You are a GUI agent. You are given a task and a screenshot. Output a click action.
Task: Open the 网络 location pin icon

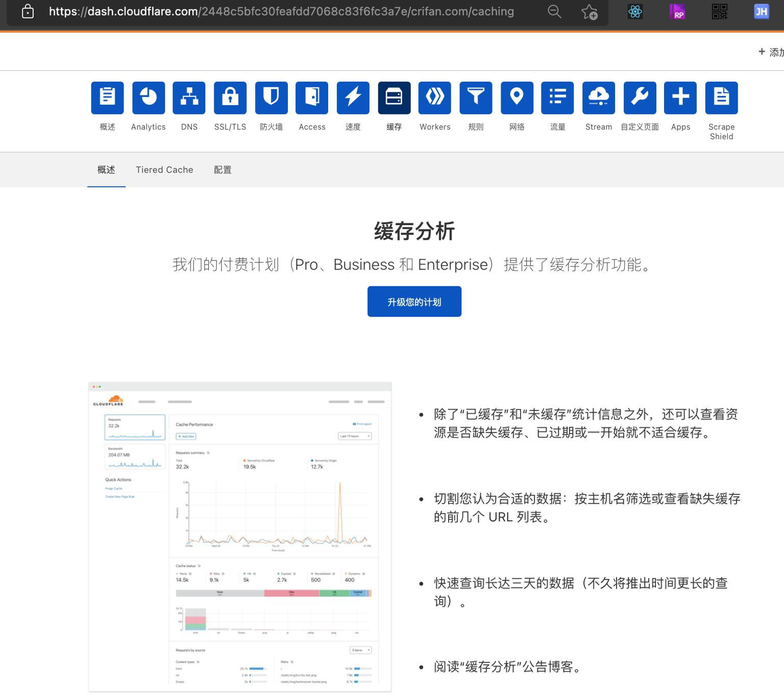(x=517, y=98)
